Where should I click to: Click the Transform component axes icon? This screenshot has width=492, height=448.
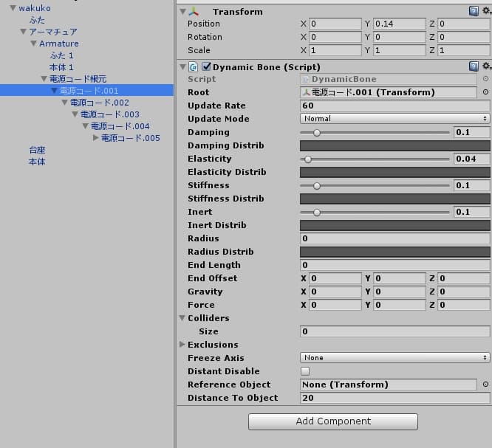coord(194,12)
